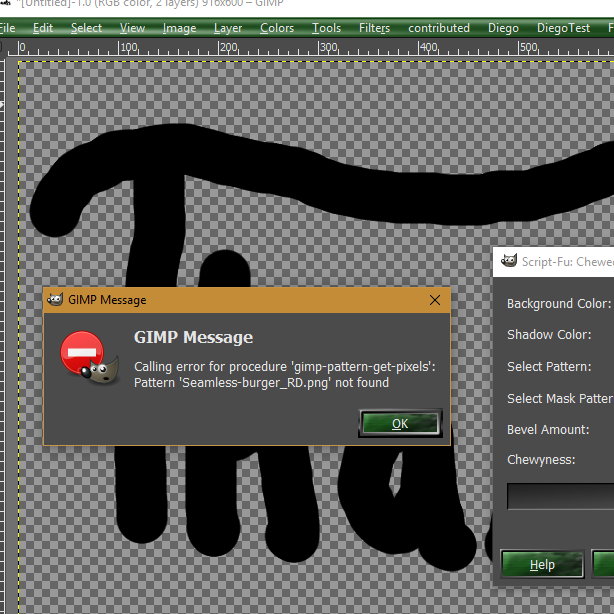
Task: Open the contributed menu
Action: point(439,28)
